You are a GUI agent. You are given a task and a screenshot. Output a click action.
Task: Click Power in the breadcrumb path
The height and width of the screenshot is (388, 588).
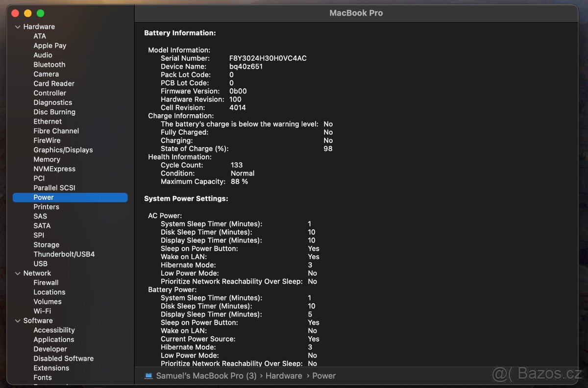[324, 375]
